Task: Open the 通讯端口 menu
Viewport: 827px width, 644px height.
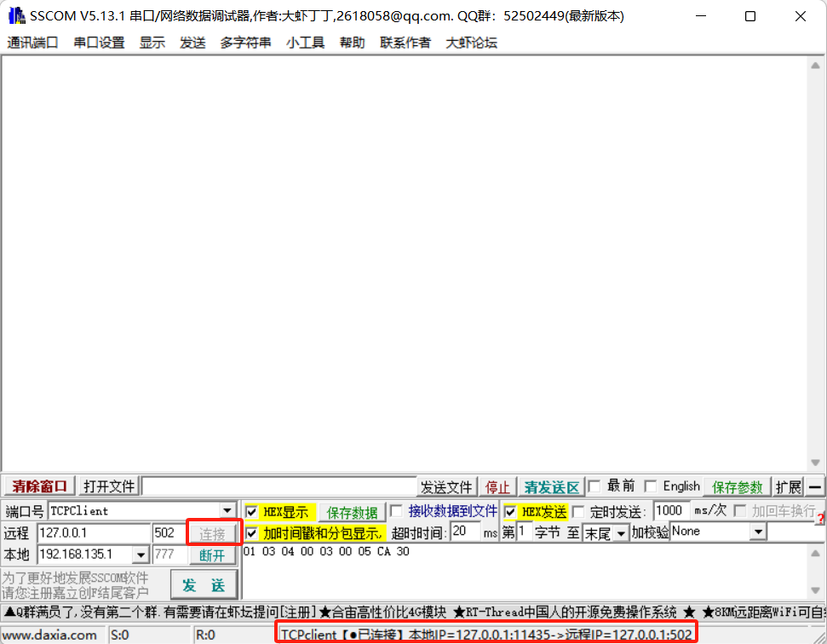Action: click(32, 43)
